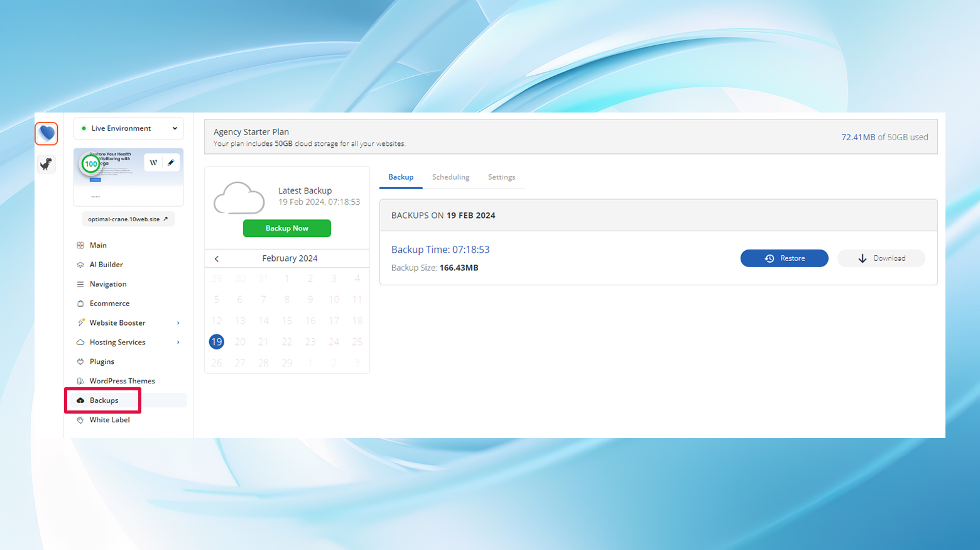Expand the Hosting Services submenu chevron

click(x=178, y=342)
